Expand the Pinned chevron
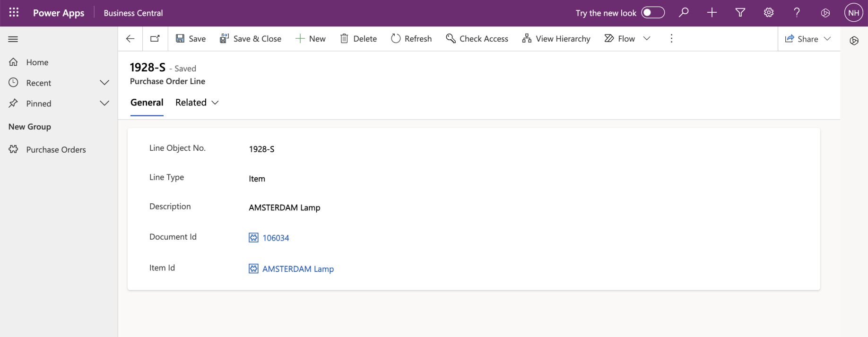868x337 pixels. (x=104, y=103)
